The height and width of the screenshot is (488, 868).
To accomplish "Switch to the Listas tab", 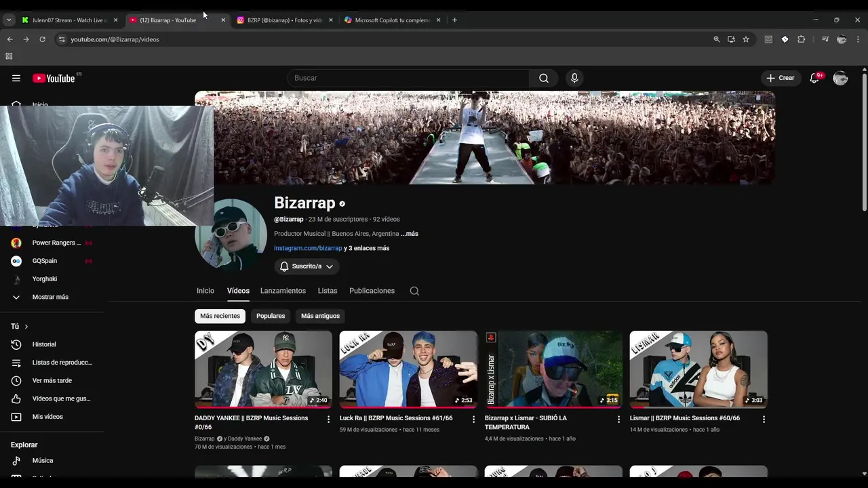I will (x=328, y=291).
